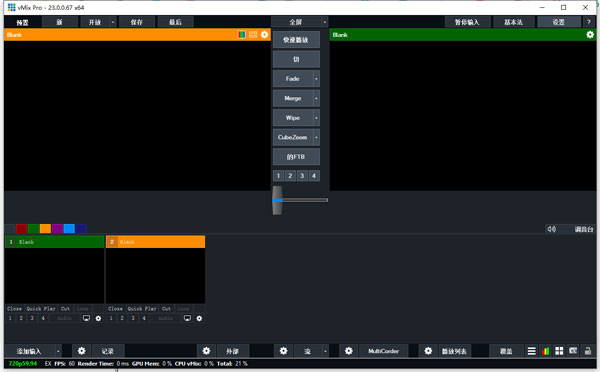Click the 保存 save preset button
The width and height of the screenshot is (600, 372).
coord(137,22)
